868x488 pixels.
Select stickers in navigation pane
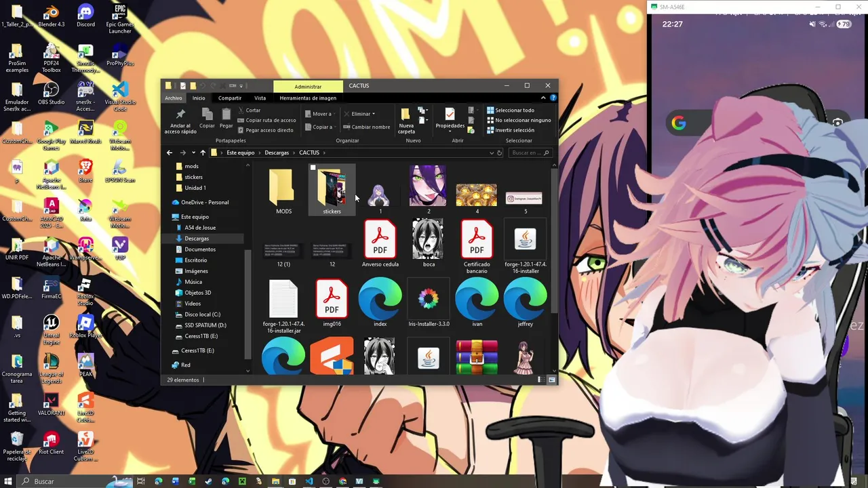point(193,177)
